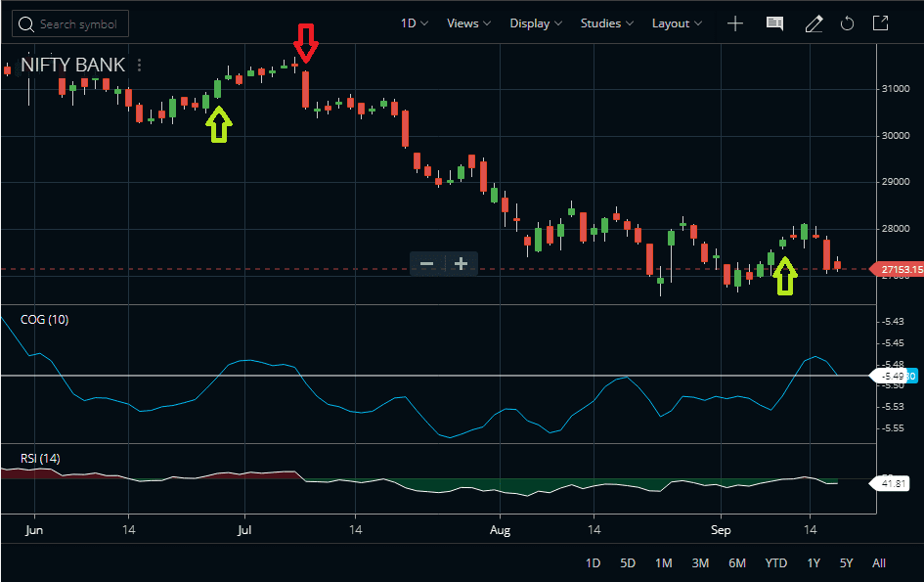The image size is (924, 582).
Task: Click the Aug date axis label
Action: coord(500,530)
